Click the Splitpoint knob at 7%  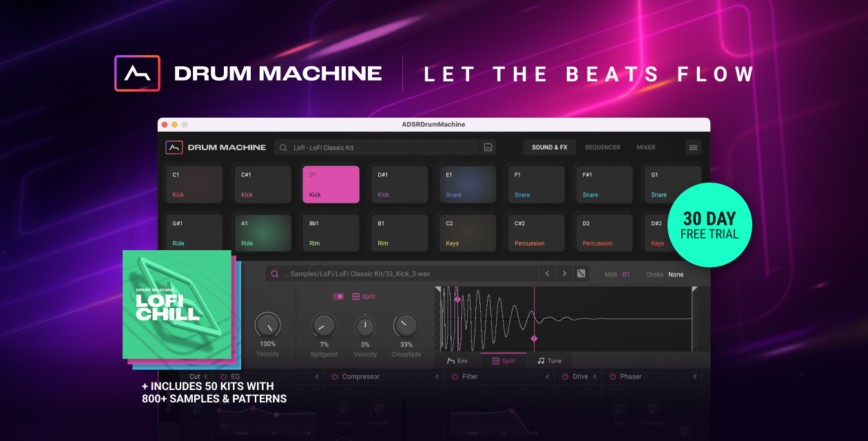tap(324, 325)
